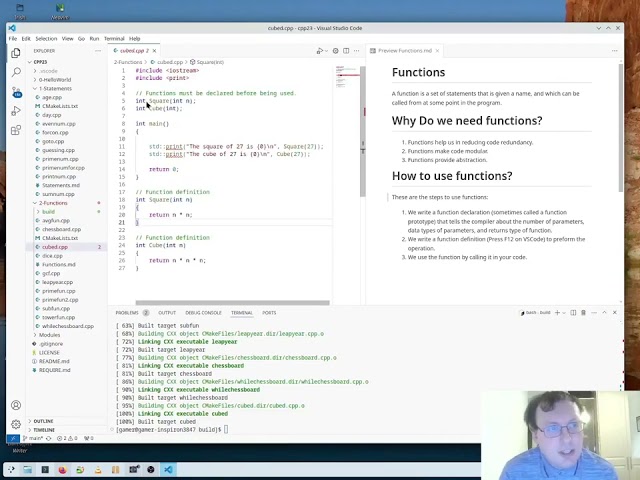The width and height of the screenshot is (640, 480).
Task: Click the code minimap
Action: [347, 78]
